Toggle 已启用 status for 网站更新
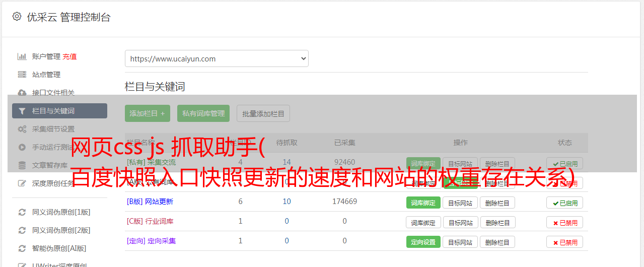Viewport: 644px width, 267px height. 565,203
